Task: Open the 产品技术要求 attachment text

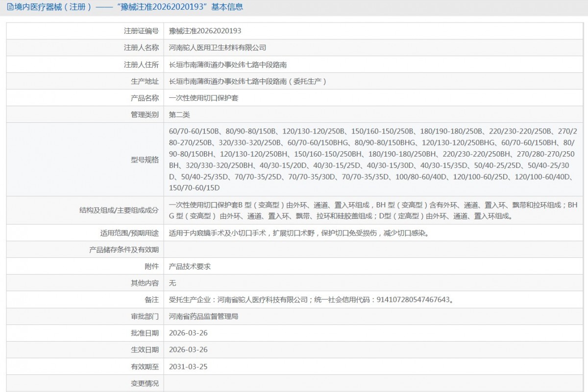Action: [190, 267]
